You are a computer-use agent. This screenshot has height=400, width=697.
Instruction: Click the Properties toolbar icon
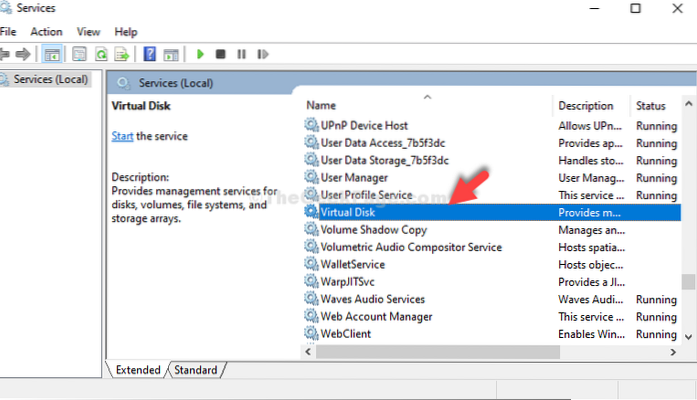tap(76, 54)
